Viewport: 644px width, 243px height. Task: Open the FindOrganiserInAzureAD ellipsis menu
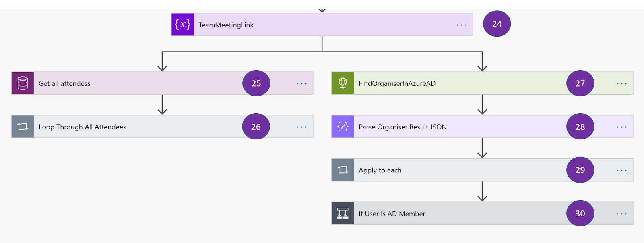pos(621,84)
